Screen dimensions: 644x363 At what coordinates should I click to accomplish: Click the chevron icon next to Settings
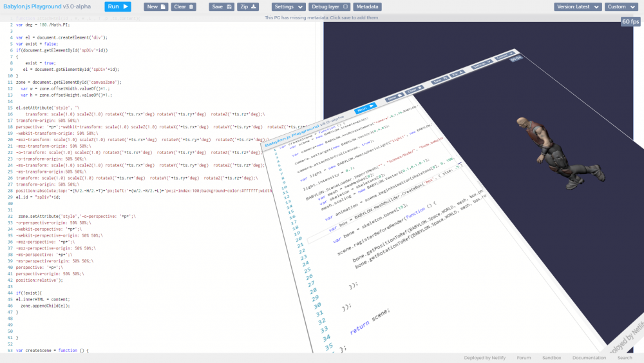pos(300,6)
